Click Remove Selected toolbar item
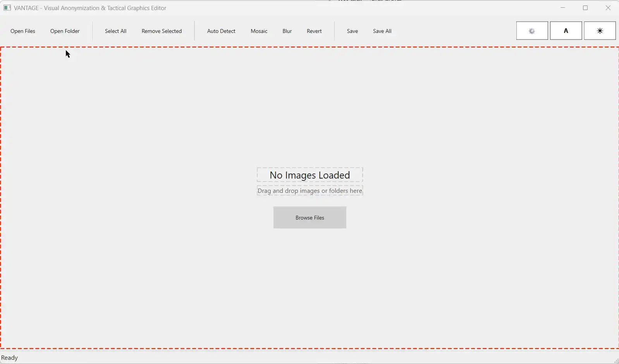Image resolution: width=619 pixels, height=364 pixels. pyautogui.click(x=162, y=31)
